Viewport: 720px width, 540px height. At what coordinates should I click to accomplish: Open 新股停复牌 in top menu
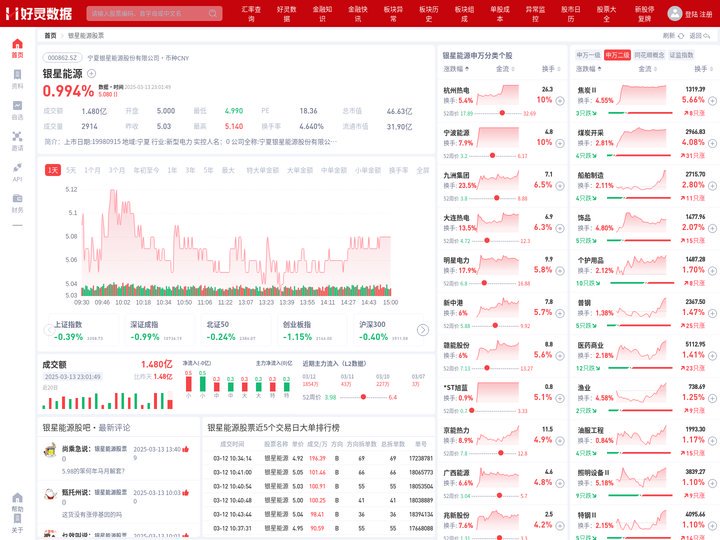point(644,14)
